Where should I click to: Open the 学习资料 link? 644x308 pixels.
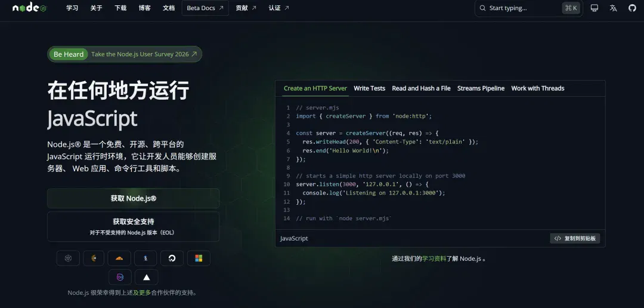[434, 258]
